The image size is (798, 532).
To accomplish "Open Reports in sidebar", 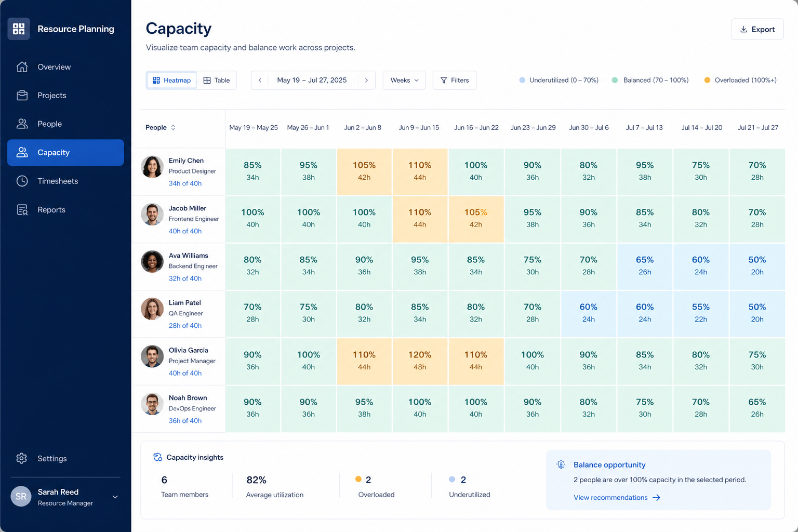I will pyautogui.click(x=65, y=210).
